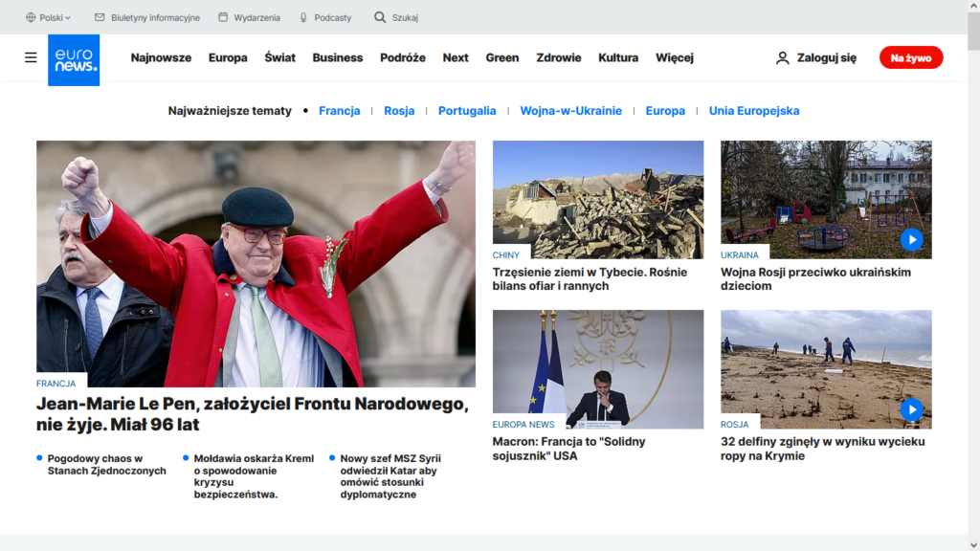Click the scrollbar down arrow
980x551 pixels.
(x=973, y=545)
